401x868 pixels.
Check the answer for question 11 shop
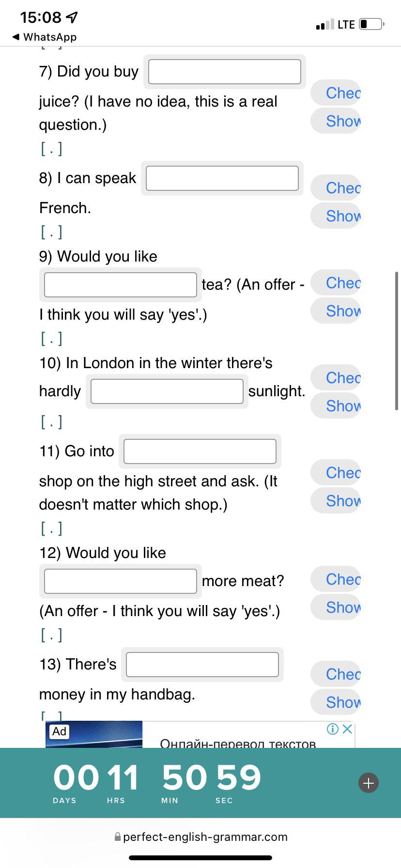[x=337, y=473]
